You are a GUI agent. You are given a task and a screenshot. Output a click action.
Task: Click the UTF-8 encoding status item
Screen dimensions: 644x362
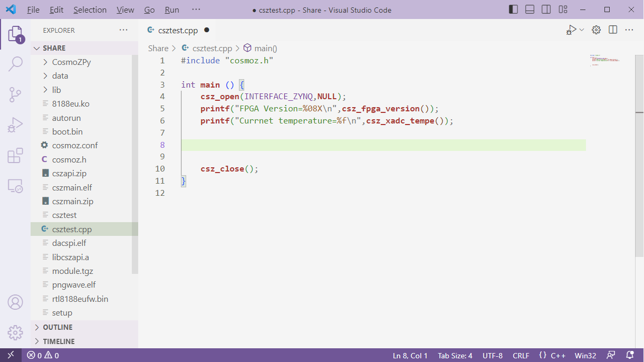pos(492,356)
